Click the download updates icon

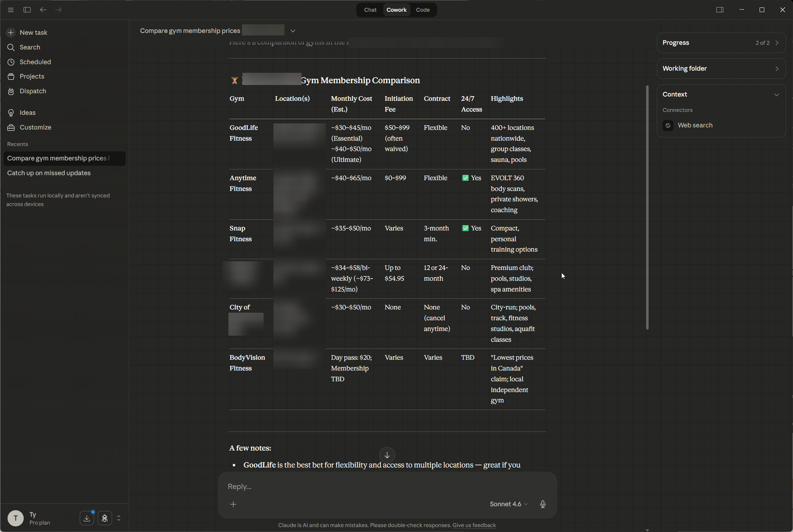pos(87,518)
